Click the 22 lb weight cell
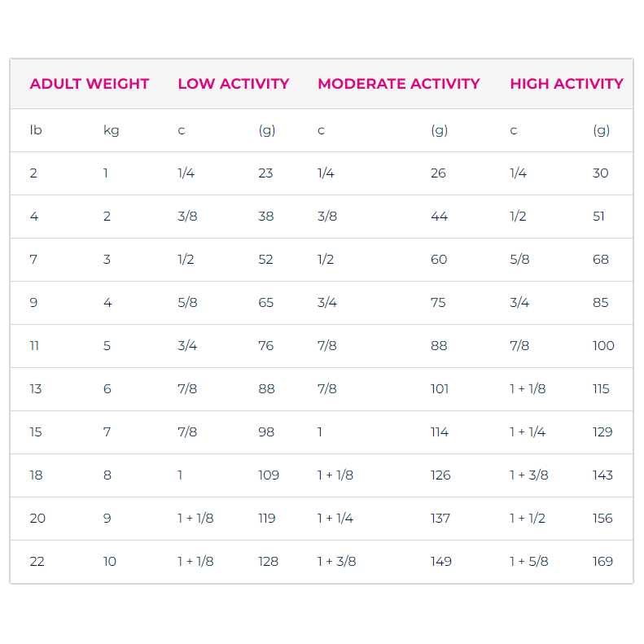Image resolution: width=644 pixels, height=644 pixels. point(37,561)
